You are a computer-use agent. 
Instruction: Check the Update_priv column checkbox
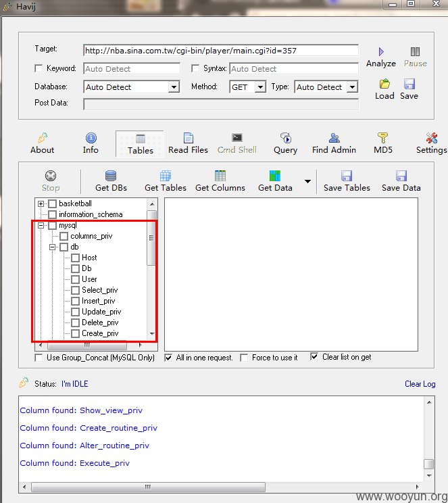(76, 312)
